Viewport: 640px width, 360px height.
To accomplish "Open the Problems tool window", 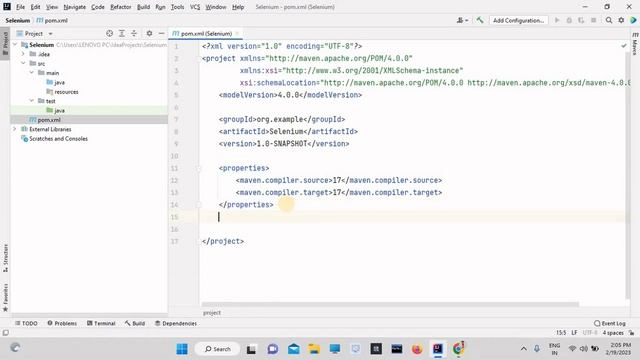I will click(62, 323).
